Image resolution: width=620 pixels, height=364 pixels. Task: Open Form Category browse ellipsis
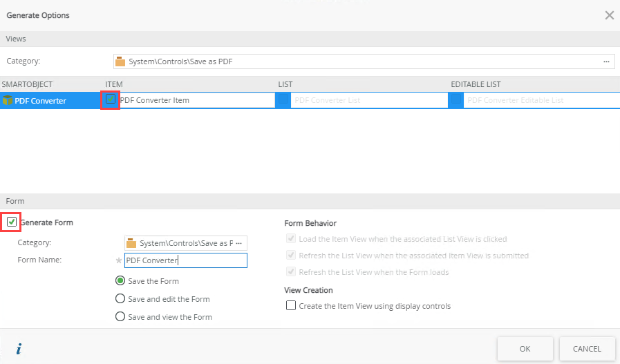239,243
